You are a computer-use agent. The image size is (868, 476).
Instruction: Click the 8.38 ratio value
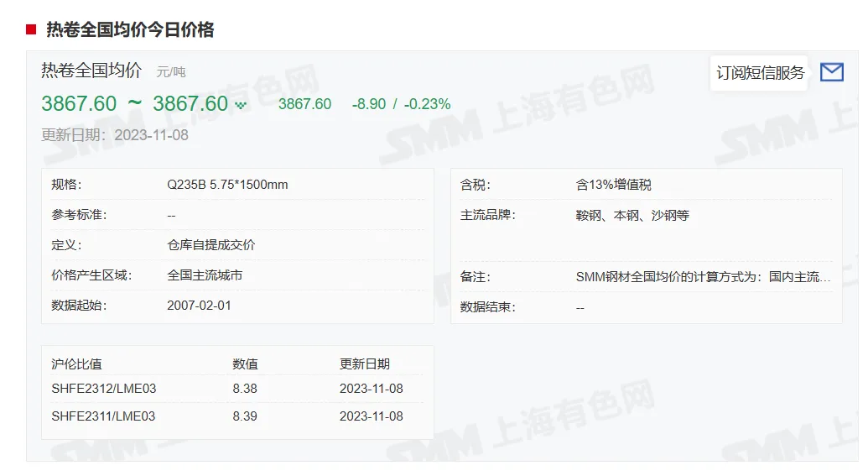(x=245, y=389)
